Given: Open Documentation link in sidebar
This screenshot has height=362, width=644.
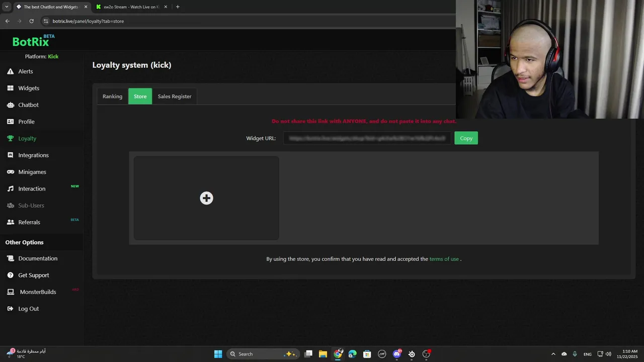Looking at the screenshot, I should point(38,258).
